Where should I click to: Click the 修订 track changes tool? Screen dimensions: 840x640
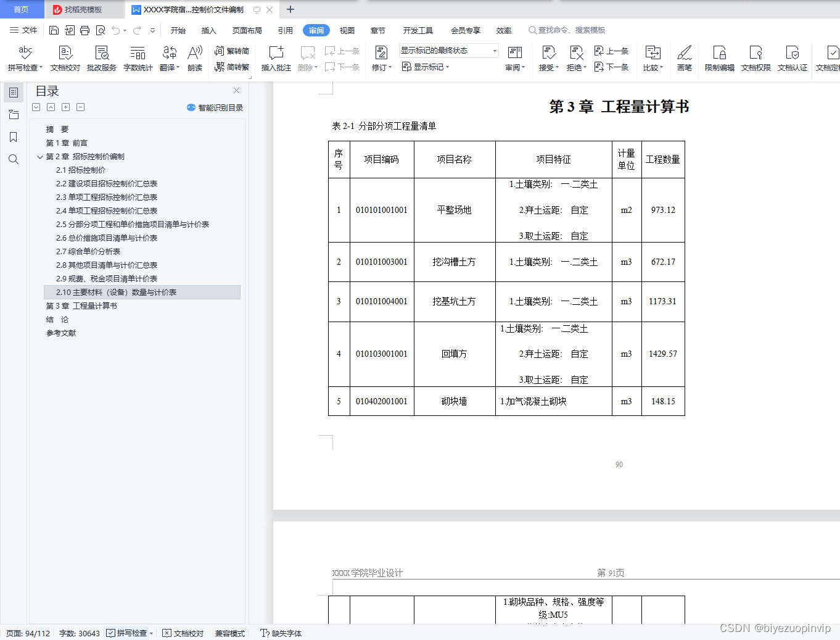pos(380,59)
